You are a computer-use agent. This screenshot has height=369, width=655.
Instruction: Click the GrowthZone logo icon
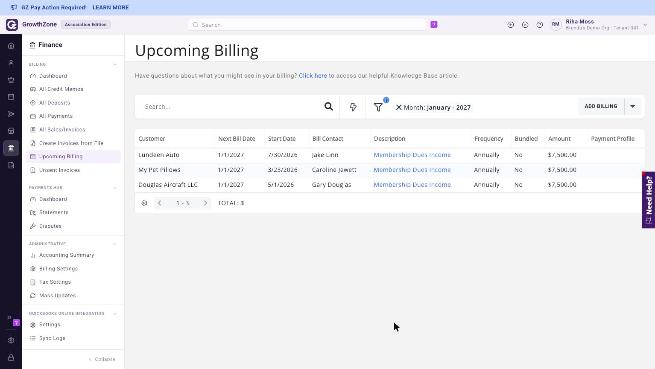pyautogui.click(x=12, y=25)
